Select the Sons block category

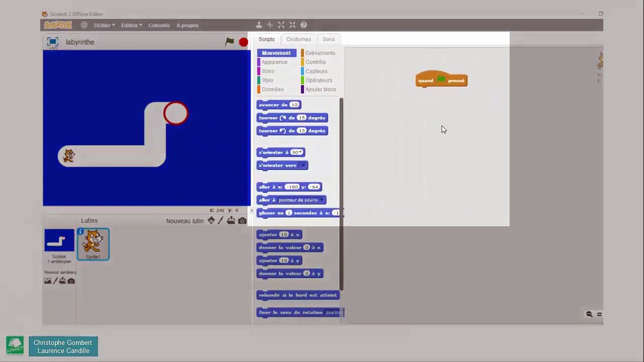click(268, 71)
